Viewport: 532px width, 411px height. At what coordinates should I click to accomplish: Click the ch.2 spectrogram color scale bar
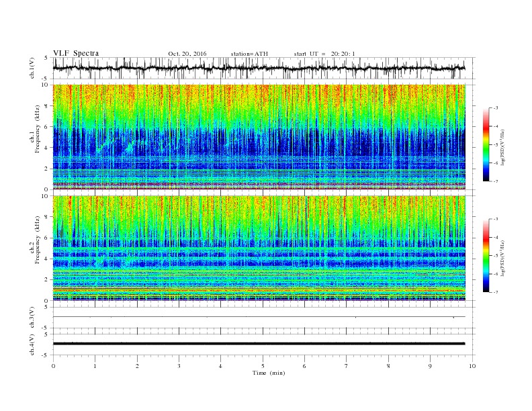tap(486, 255)
